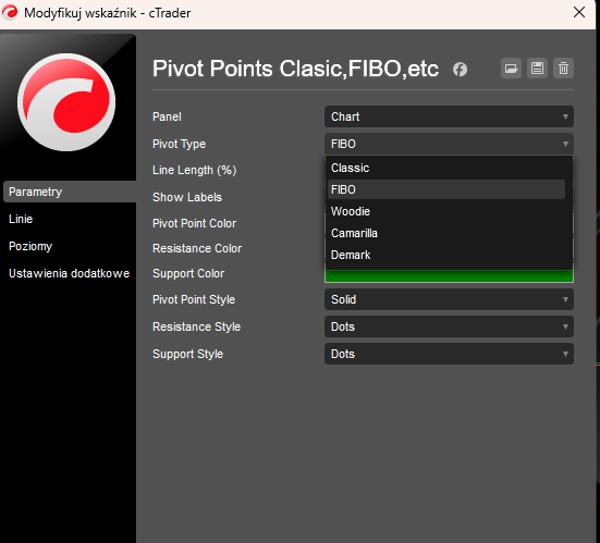Open the Panel dropdown showing Chart
The height and width of the screenshot is (543, 600).
click(449, 117)
